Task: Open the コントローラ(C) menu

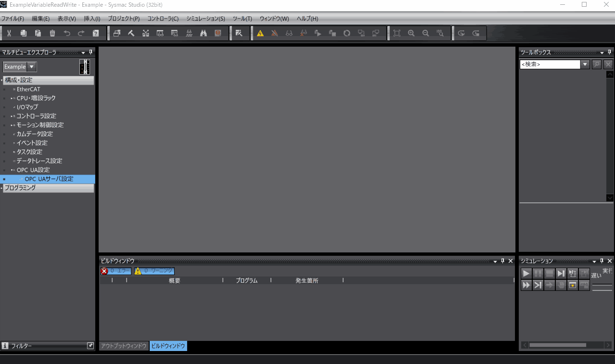Action: point(163,19)
